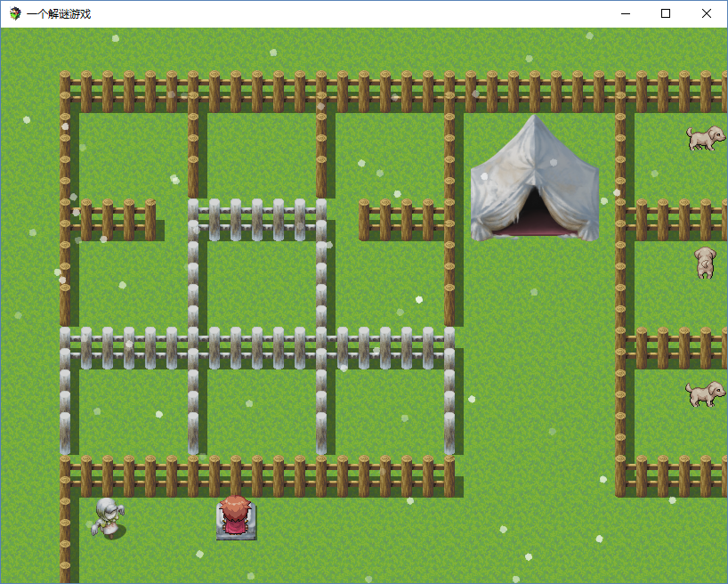Close the game window

706,13
